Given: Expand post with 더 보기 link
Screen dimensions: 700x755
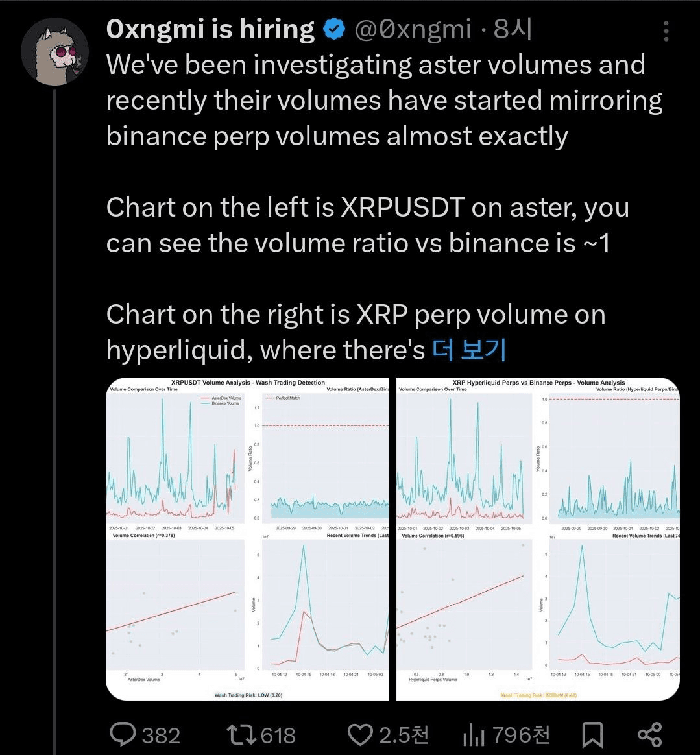Looking at the screenshot, I should pyautogui.click(x=468, y=350).
